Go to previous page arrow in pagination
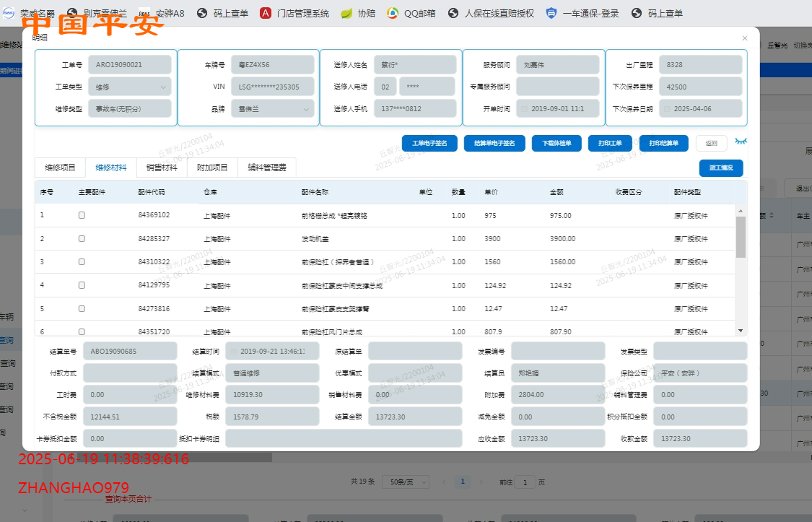 point(443,482)
